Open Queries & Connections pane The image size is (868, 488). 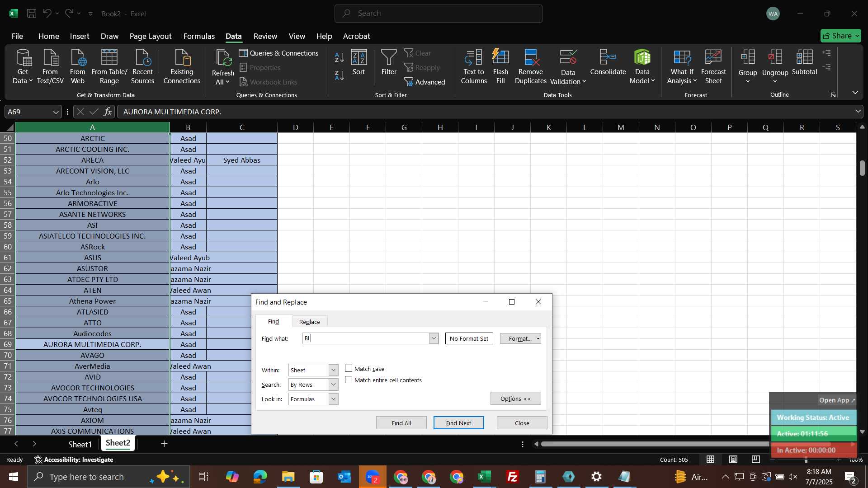[x=279, y=53]
